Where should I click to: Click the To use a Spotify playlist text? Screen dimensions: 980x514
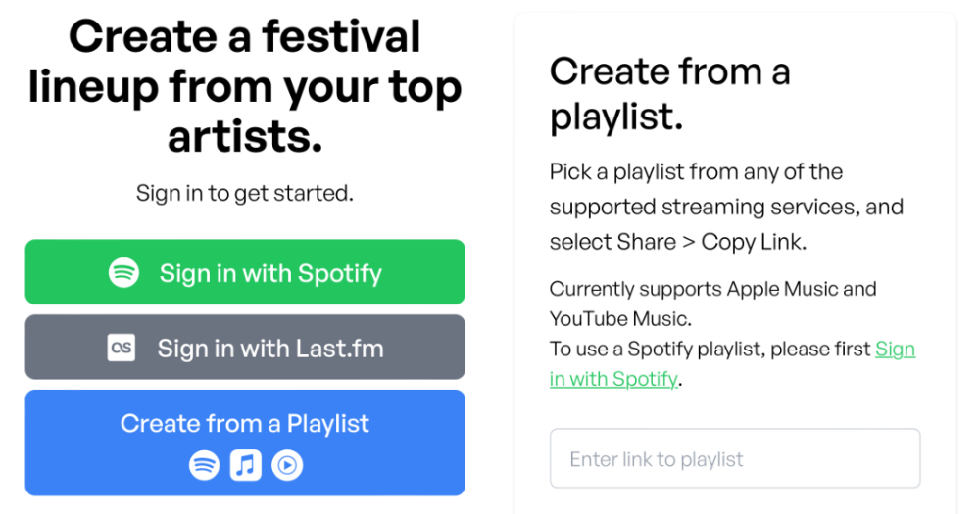[x=710, y=350]
